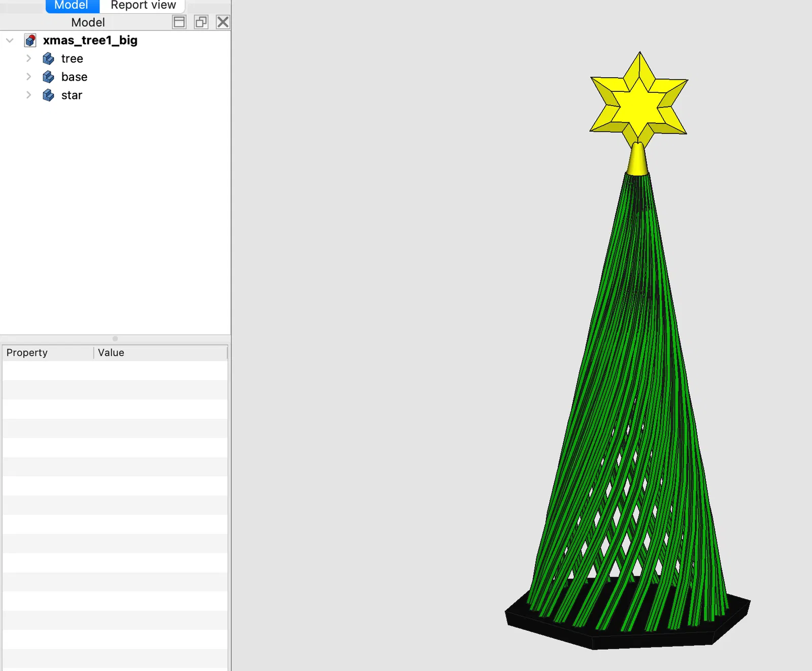Click the base part icon
Image resolution: width=812 pixels, height=671 pixels.
coord(48,77)
